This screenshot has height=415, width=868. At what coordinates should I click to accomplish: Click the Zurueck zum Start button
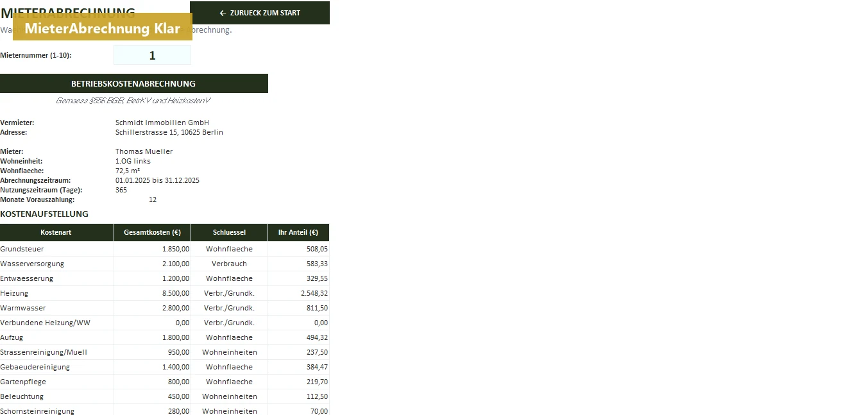260,13
